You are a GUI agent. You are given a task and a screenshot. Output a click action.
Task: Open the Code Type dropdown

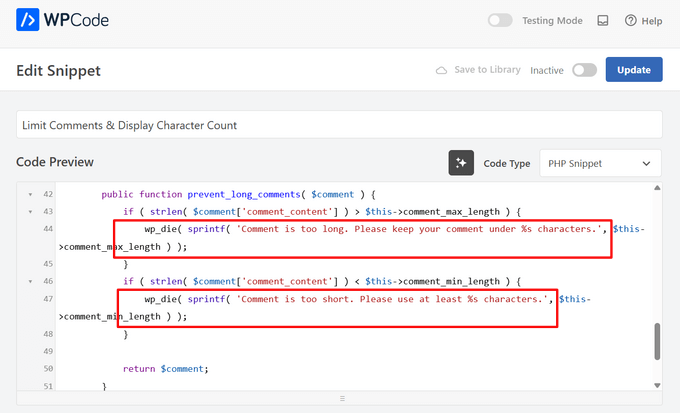600,163
